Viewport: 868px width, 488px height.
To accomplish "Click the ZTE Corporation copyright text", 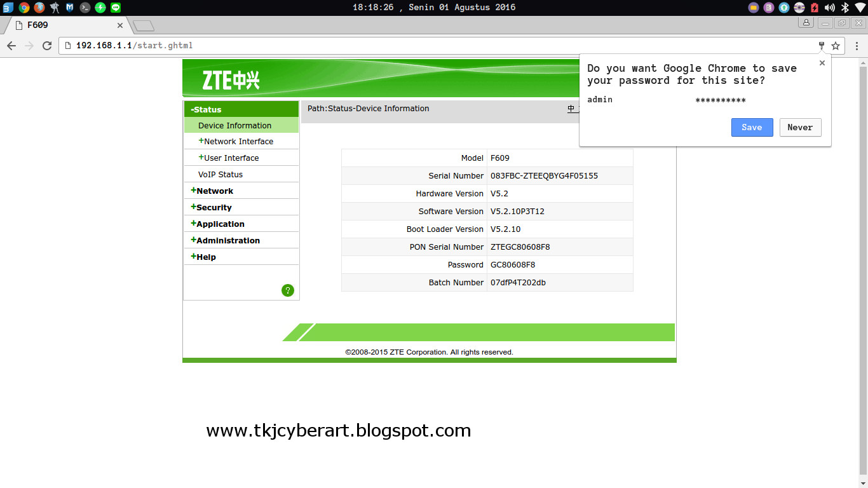I will pos(430,352).
